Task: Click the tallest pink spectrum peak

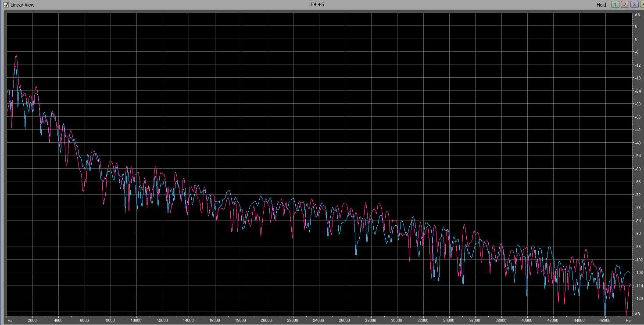Action: pos(16,57)
